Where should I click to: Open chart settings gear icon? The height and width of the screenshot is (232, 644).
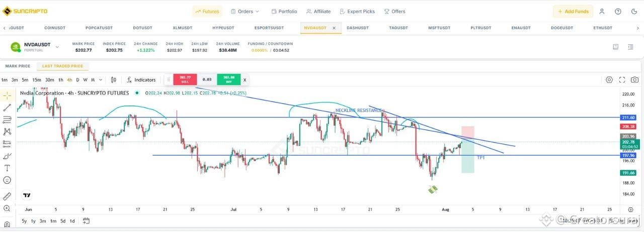click(609, 80)
